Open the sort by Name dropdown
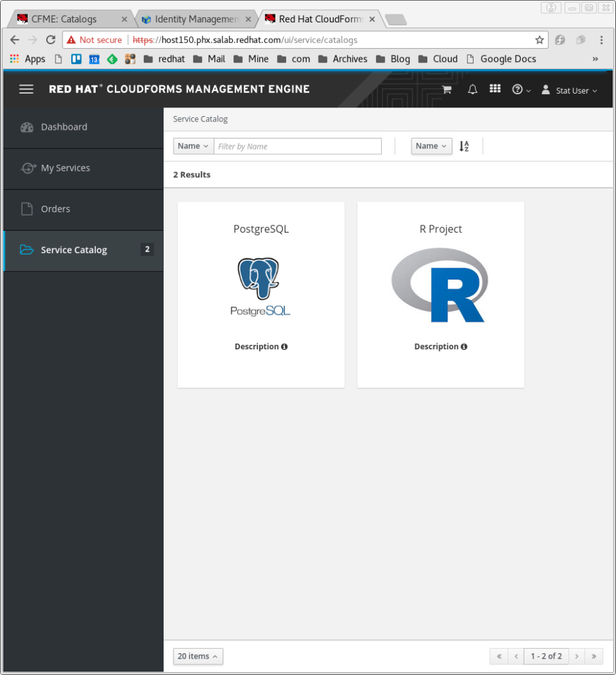The height and width of the screenshot is (675, 616). click(431, 146)
